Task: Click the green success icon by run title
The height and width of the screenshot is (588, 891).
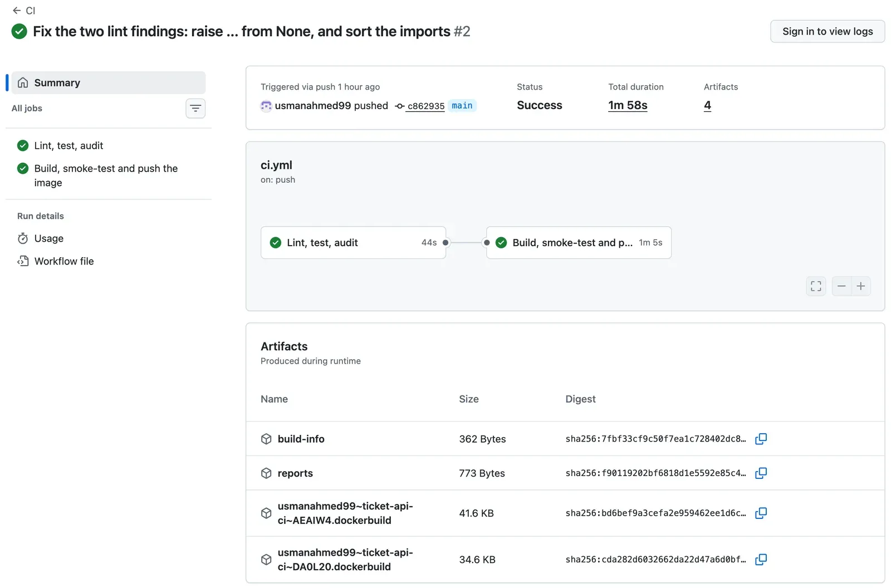Action: 19,31
